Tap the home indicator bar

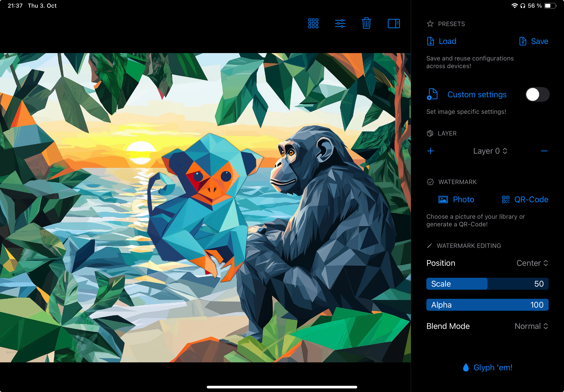tap(282, 387)
